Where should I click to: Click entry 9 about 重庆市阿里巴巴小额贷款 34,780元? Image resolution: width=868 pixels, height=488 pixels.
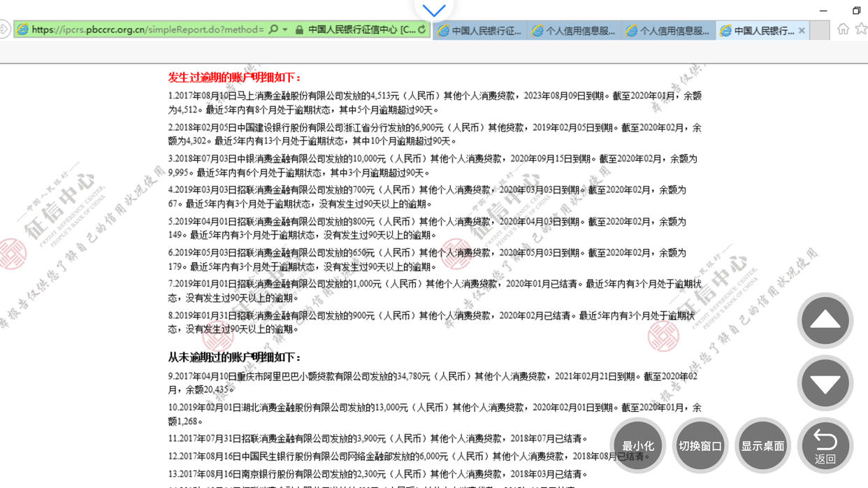coord(433,383)
